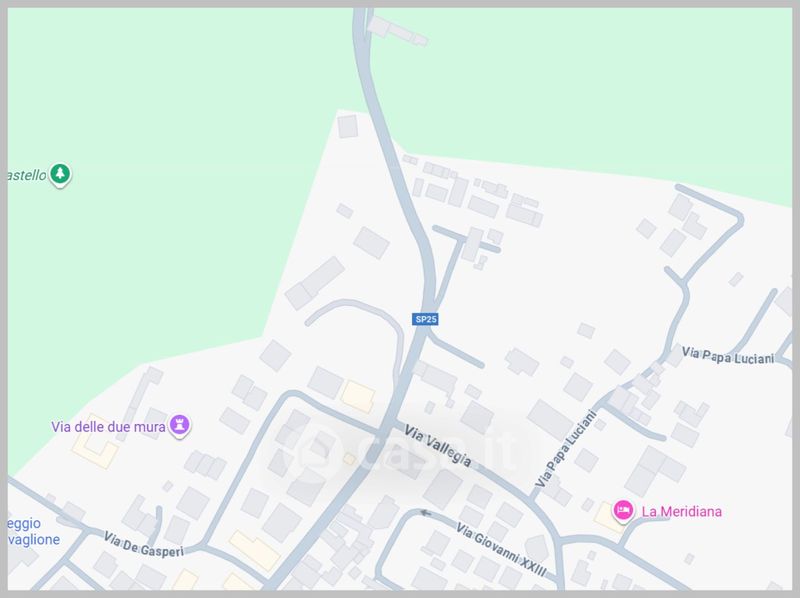The height and width of the screenshot is (598, 800).
Task: Open the blue parking label at left edge
Action: 34,531
